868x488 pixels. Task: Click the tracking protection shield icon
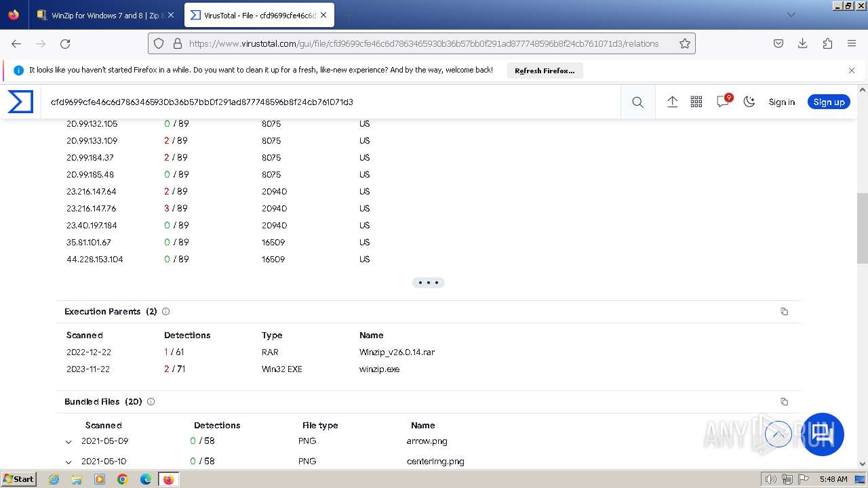tap(159, 43)
